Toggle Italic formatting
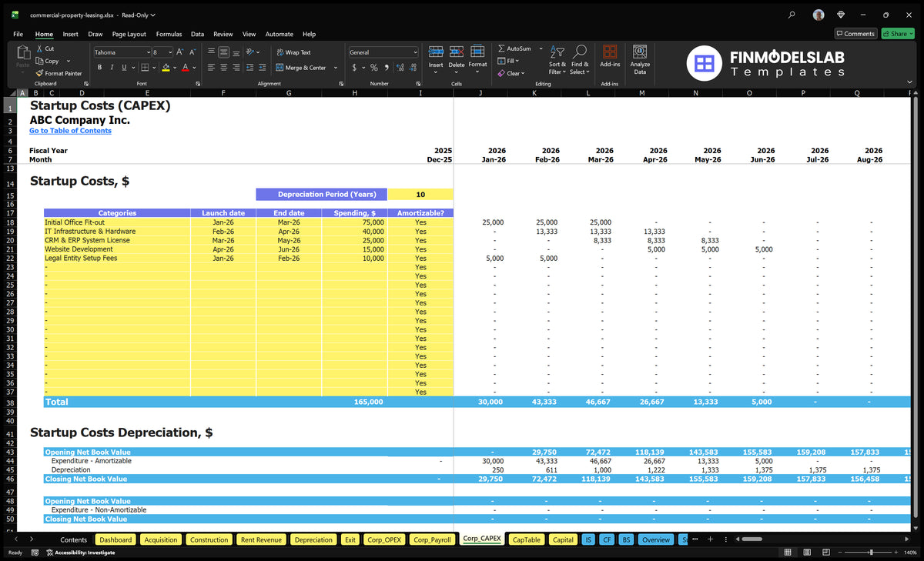Screen dimensions: 924x561 click(112, 68)
